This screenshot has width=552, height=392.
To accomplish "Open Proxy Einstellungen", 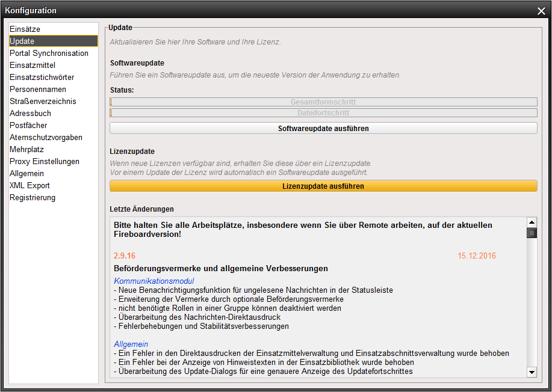I will tap(45, 161).
